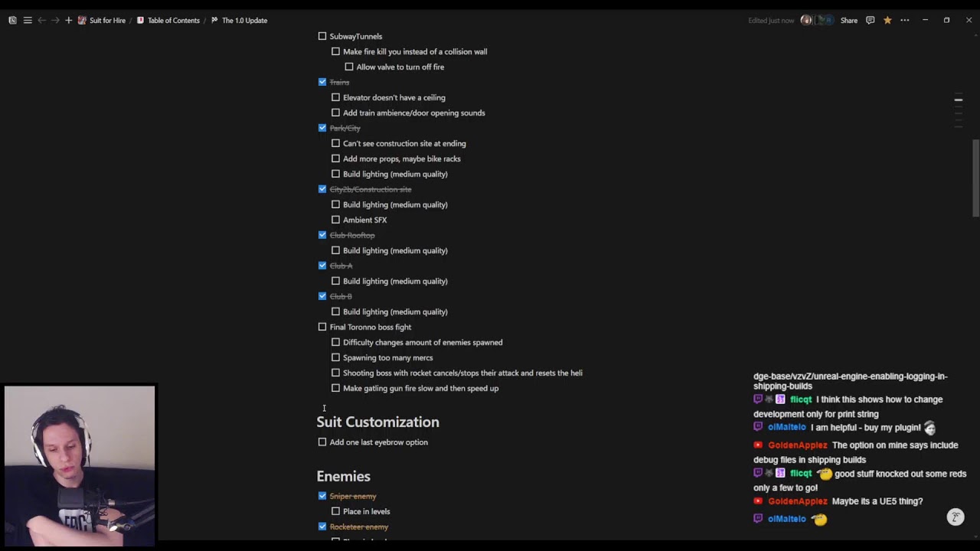980x551 pixels.
Task: Click the floating help button bottom right
Action: [x=955, y=517]
